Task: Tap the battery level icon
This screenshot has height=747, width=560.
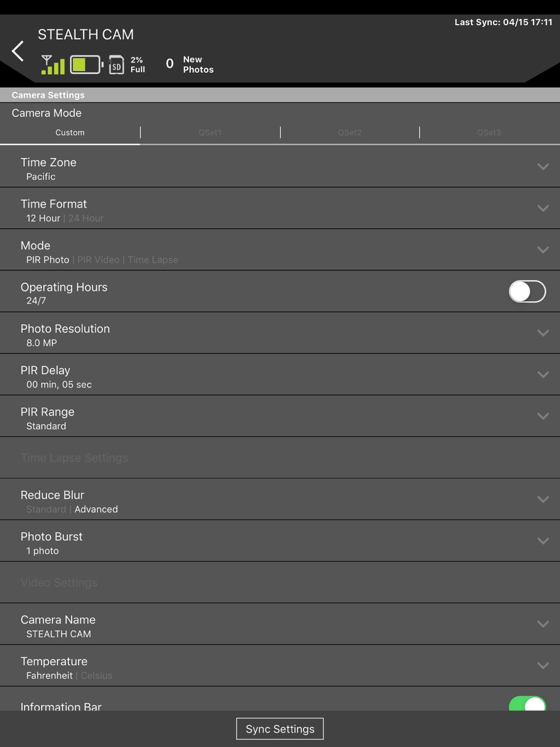Action: point(87,64)
